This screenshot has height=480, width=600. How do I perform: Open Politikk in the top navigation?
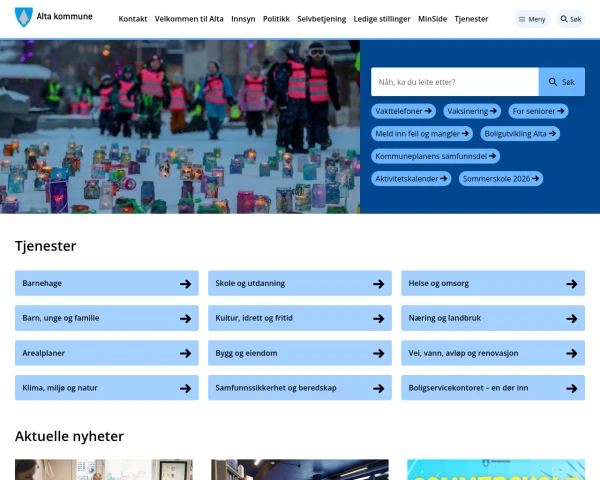(x=276, y=19)
